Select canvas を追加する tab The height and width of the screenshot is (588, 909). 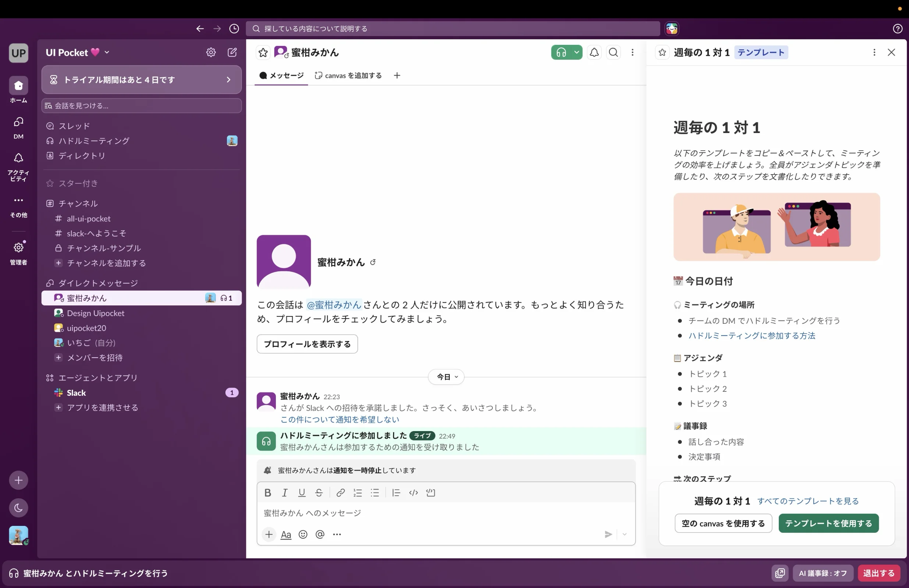(x=348, y=75)
